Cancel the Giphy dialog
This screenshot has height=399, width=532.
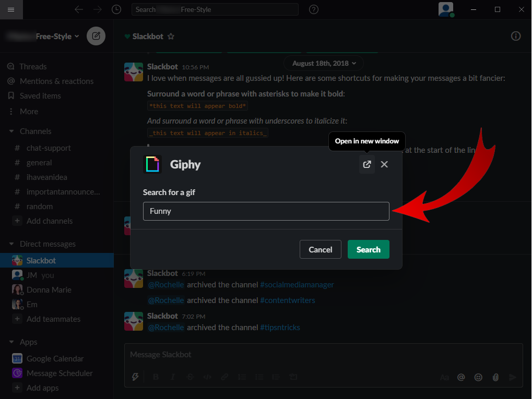320,249
